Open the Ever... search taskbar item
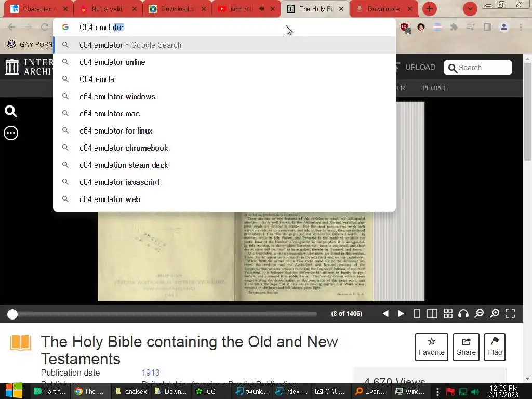The height and width of the screenshot is (399, 532). [371, 391]
